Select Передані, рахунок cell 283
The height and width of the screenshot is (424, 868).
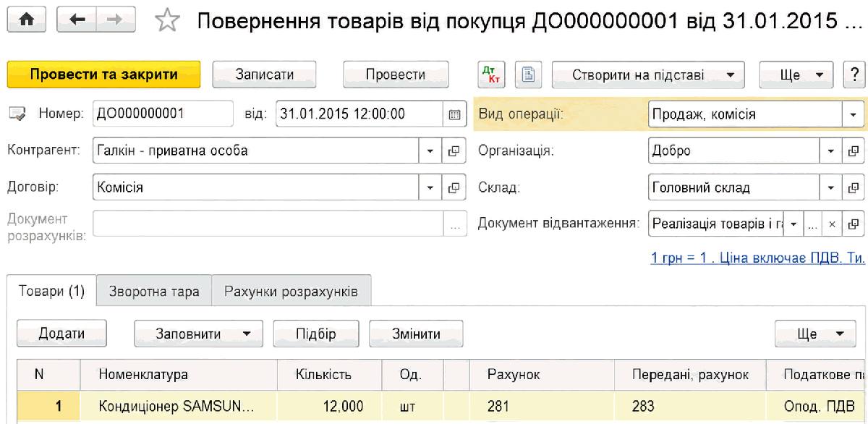[692, 407]
